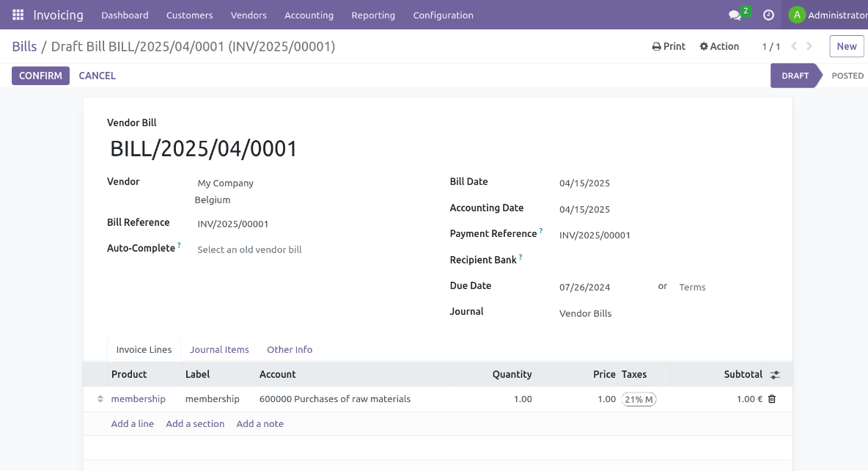
Task: Click the Posted status stage
Action: (847, 76)
